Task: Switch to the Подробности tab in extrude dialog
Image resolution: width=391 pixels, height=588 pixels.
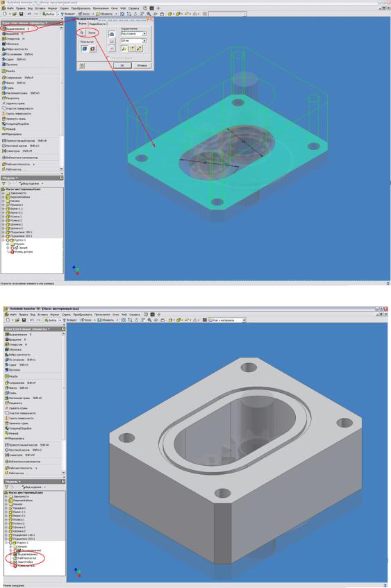Action: (x=97, y=24)
